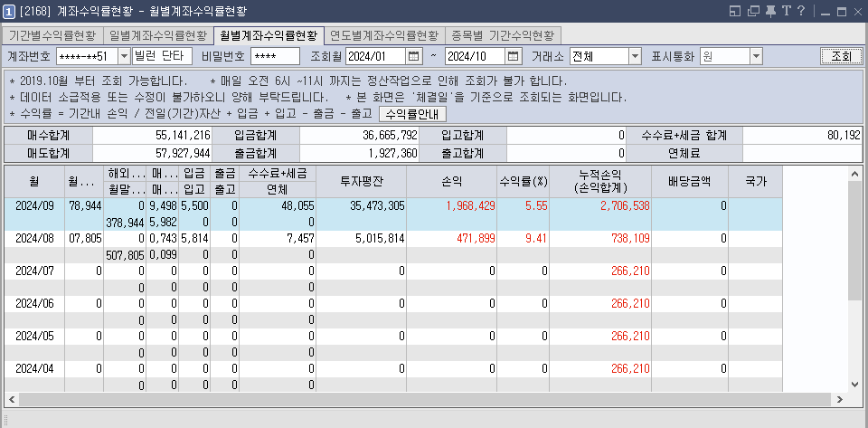Click cumulative profit 2,706,538
This screenshot has height=428, width=868.
625,206
